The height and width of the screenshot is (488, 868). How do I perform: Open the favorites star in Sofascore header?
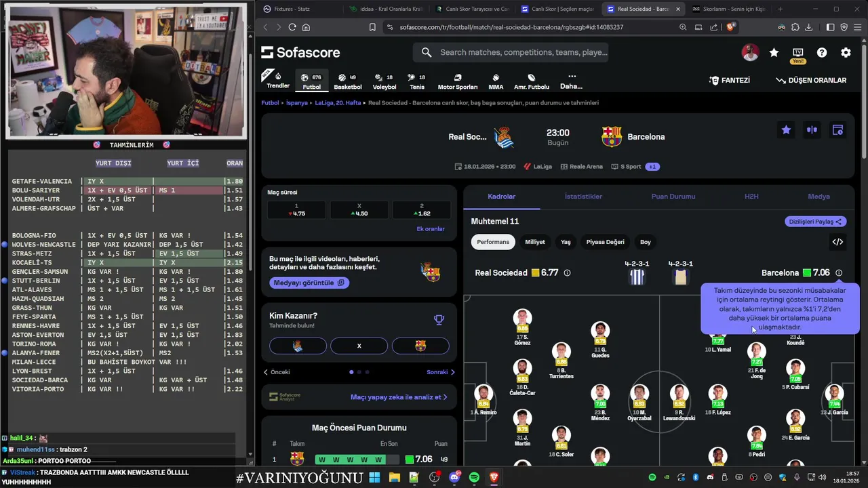(774, 52)
